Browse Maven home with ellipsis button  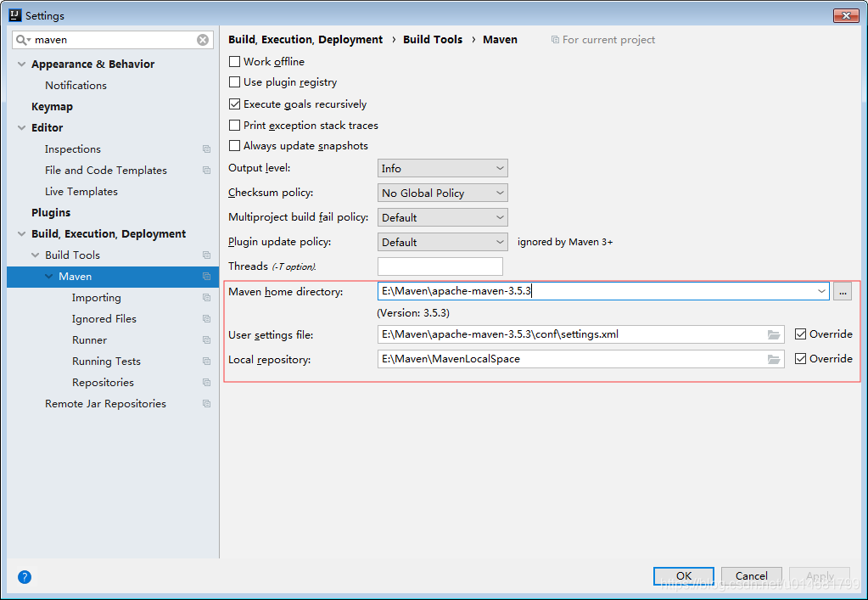coord(843,291)
